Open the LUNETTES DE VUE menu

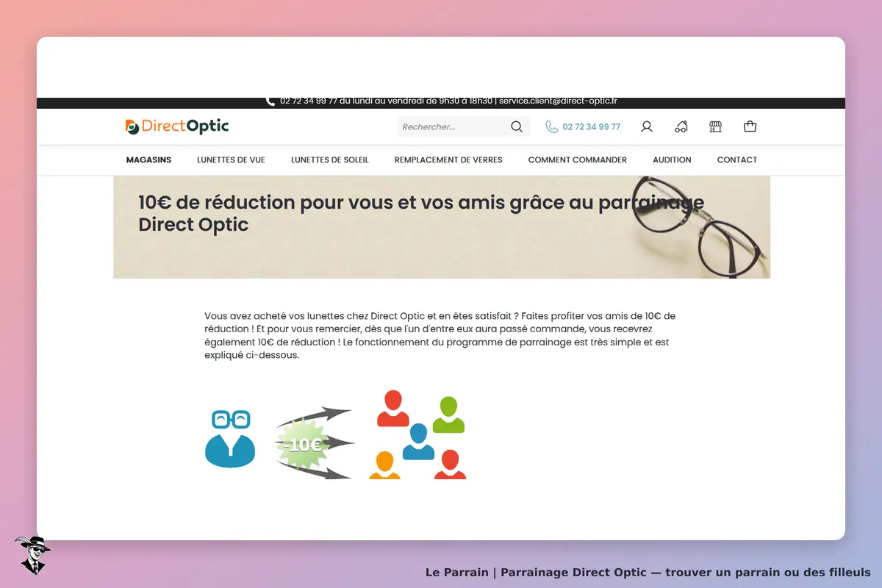(231, 159)
